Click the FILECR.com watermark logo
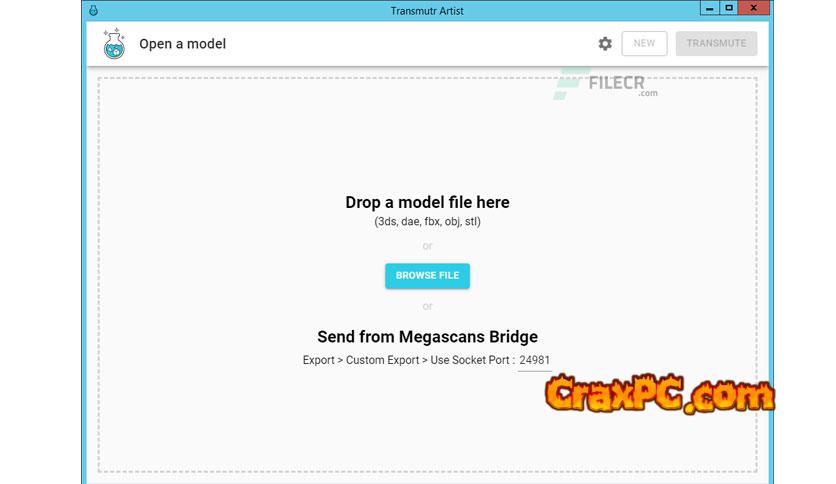This screenshot has height=484, width=836. [x=606, y=84]
